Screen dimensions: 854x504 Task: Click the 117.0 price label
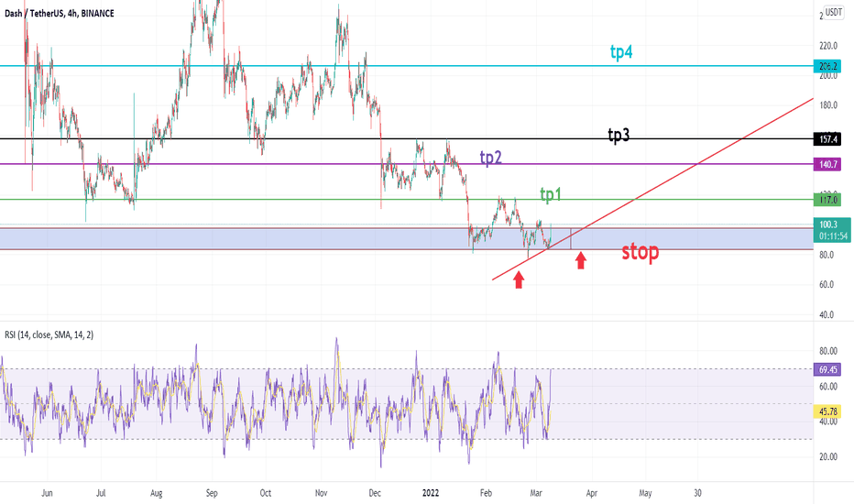(827, 200)
